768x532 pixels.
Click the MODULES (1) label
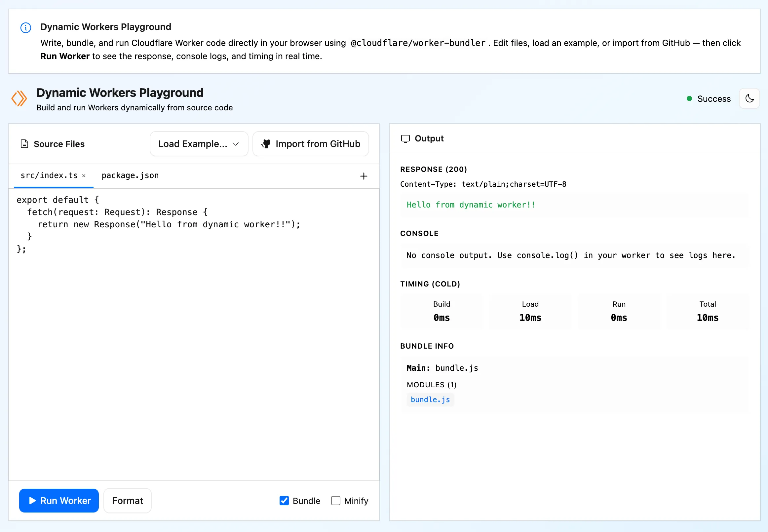(432, 385)
